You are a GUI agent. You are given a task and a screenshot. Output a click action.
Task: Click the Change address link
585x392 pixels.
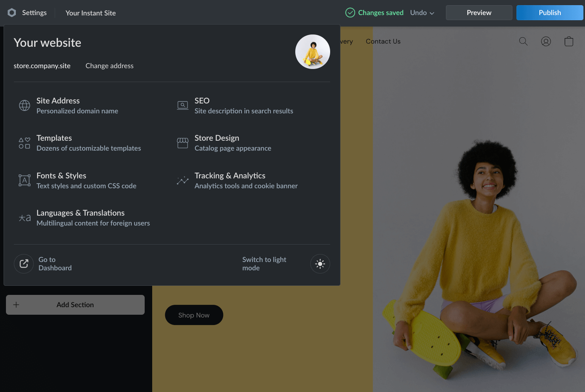(x=109, y=66)
